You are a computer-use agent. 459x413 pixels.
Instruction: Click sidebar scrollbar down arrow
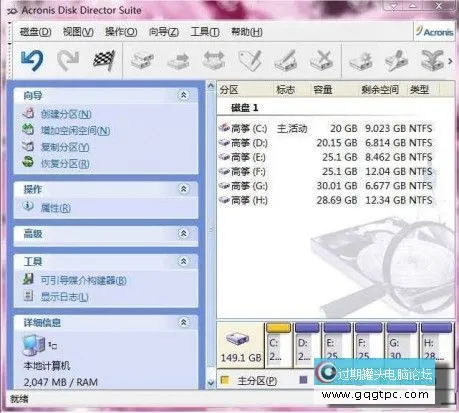pyautogui.click(x=211, y=383)
